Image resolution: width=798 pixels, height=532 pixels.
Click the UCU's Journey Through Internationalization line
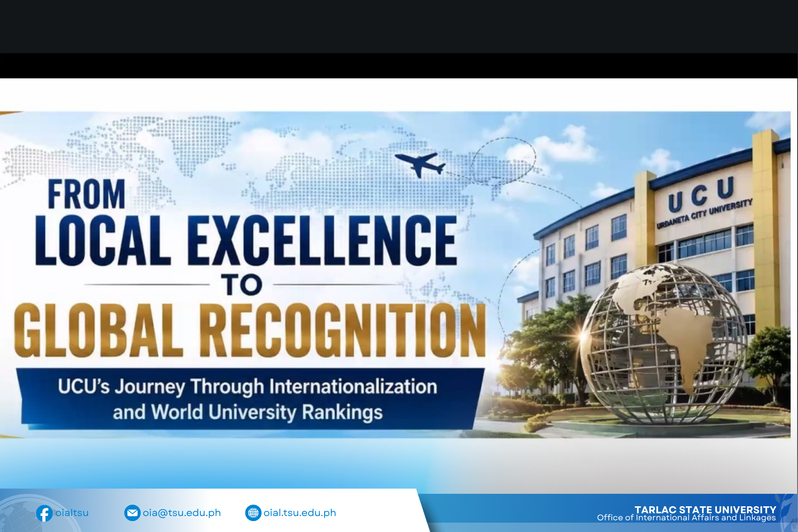[x=247, y=387]
